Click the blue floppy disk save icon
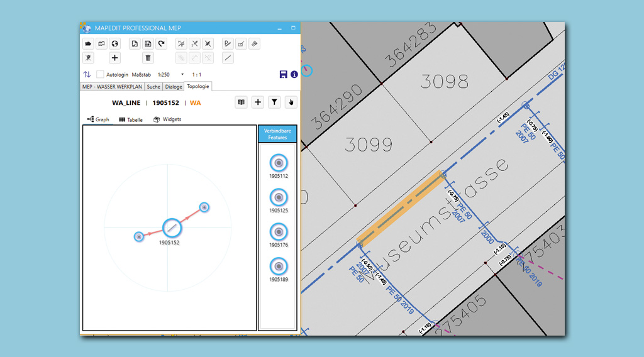 (x=284, y=74)
